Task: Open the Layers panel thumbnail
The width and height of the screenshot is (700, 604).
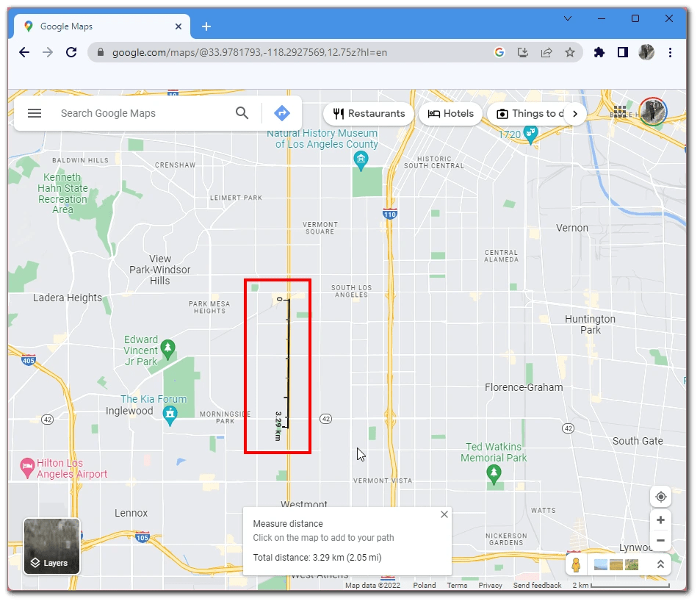Action: [51, 546]
